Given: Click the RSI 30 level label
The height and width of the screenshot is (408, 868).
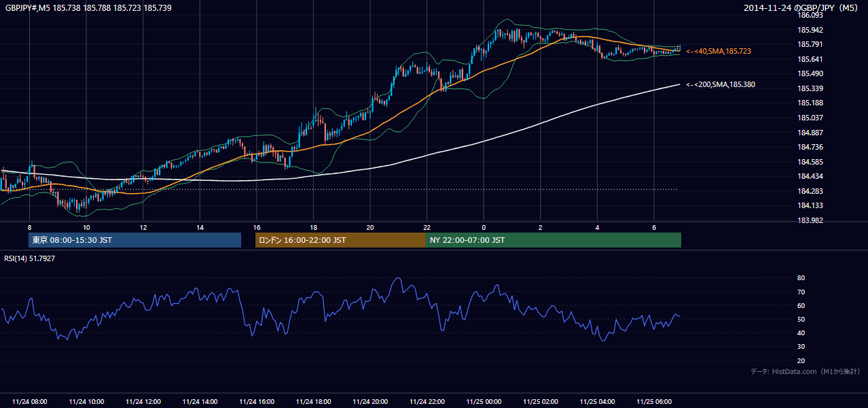Looking at the screenshot, I should [801, 347].
